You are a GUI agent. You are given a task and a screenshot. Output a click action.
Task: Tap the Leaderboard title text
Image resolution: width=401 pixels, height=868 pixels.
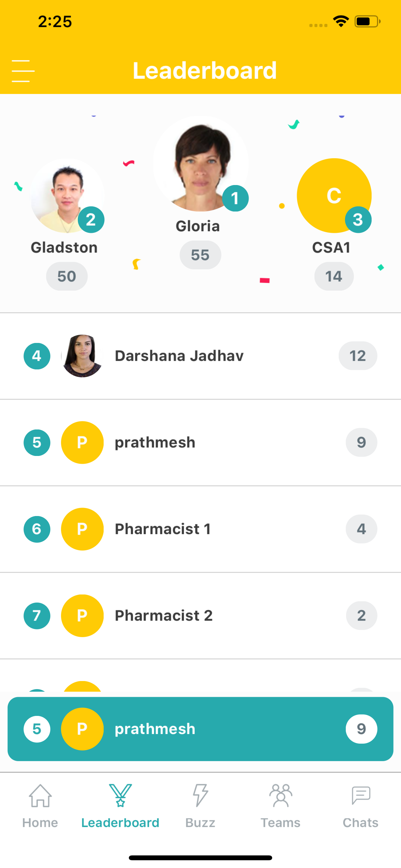[205, 71]
